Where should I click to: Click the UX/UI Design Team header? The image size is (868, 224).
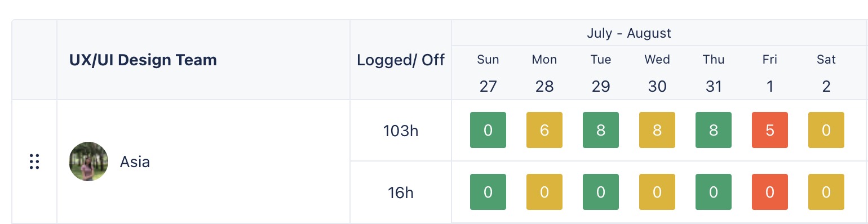pos(143,60)
